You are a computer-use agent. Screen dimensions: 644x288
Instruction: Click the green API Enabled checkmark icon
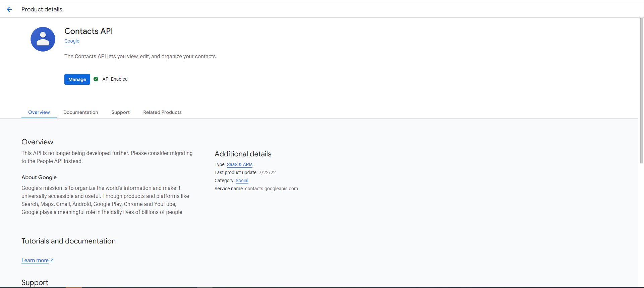pyautogui.click(x=96, y=79)
